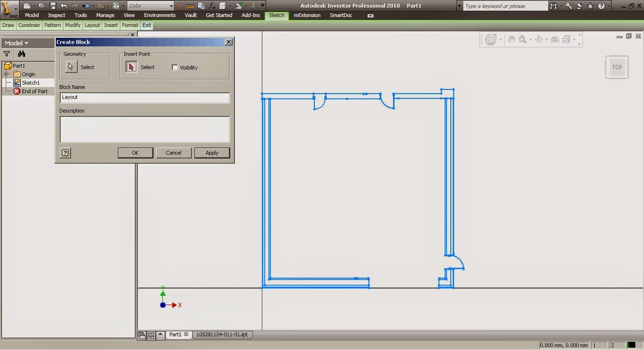Screen dimensions: 644x350
Task: Click the Insert Point Select icon
Action: tap(131, 67)
